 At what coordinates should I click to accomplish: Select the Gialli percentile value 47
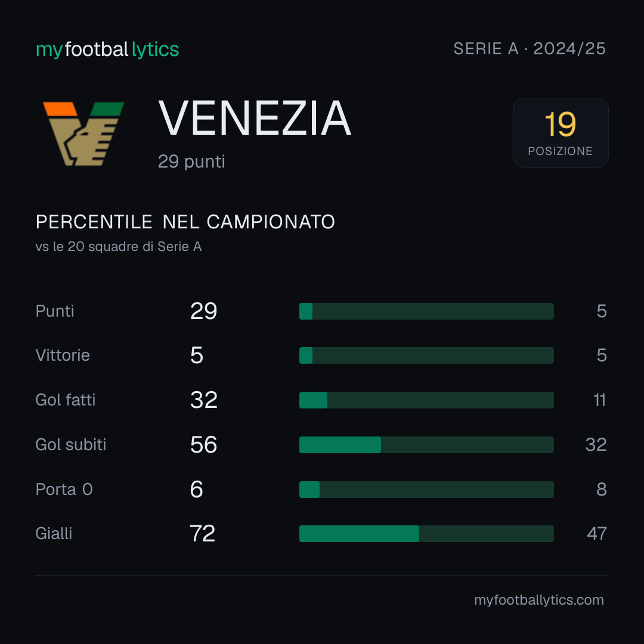[597, 534]
